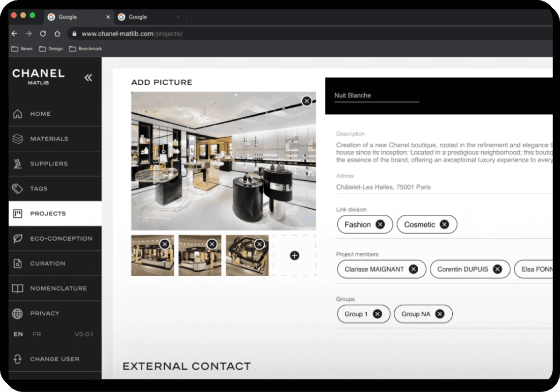Screen dimensions: 560x392
Task: Open the Home section icon
Action: click(x=17, y=114)
